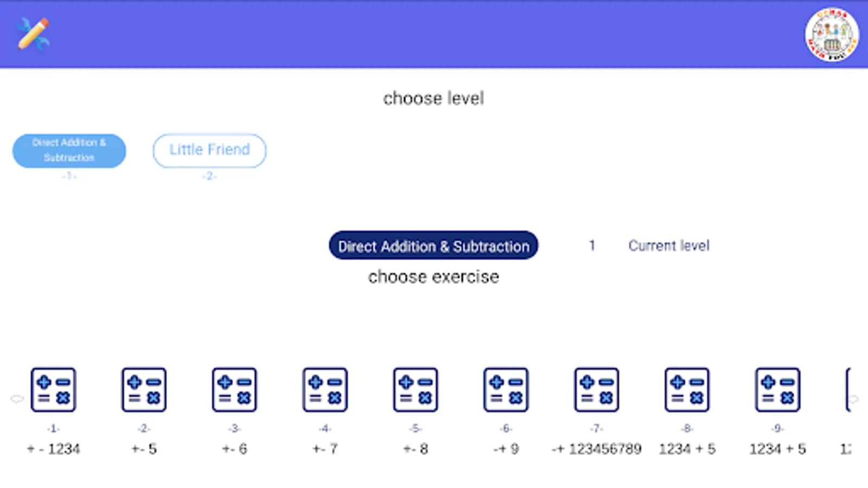Choose exercise '-8-' labeled '1234 + 5'
The height and width of the screenshot is (488, 868).
click(x=687, y=389)
